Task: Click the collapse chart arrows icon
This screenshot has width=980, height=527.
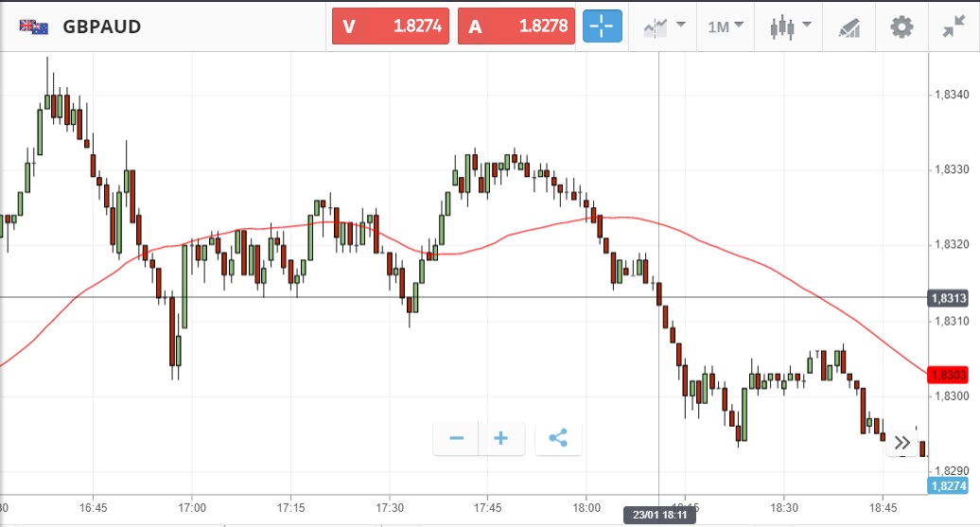Action: (x=954, y=26)
